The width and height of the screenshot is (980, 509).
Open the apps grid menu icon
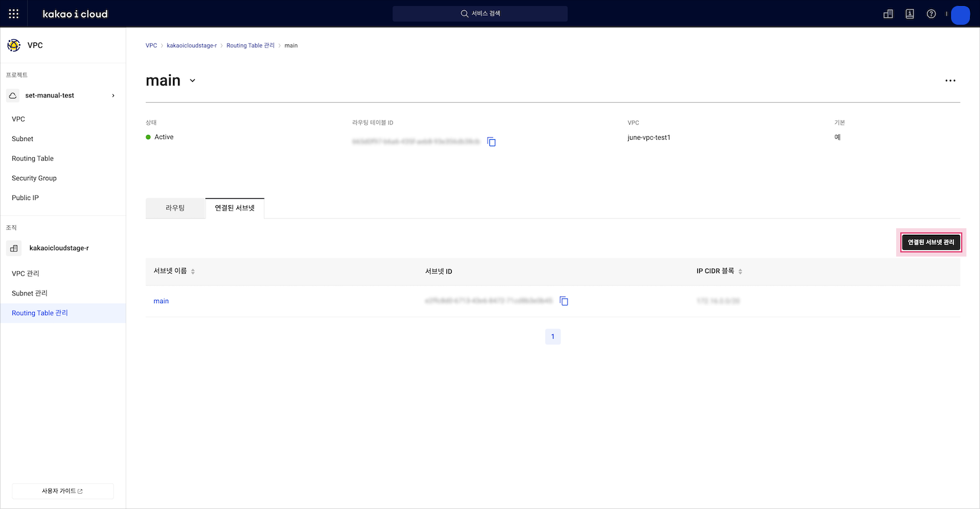pyautogui.click(x=14, y=14)
